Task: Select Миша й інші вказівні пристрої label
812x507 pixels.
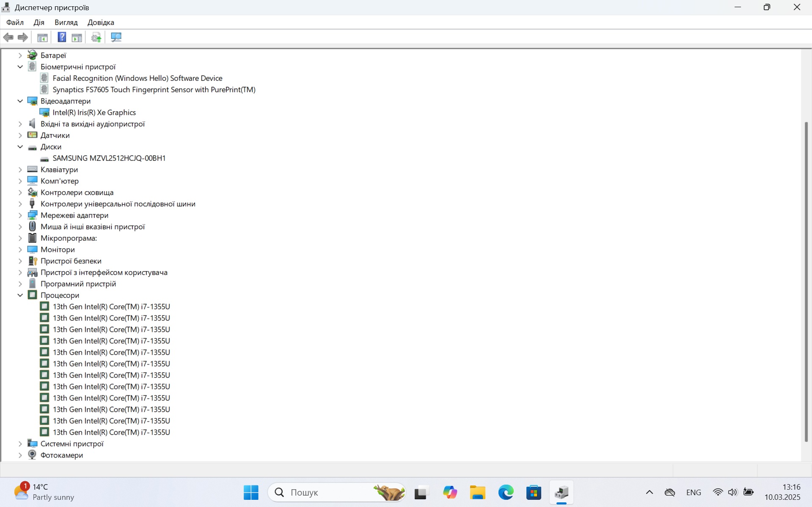Action: (93, 226)
